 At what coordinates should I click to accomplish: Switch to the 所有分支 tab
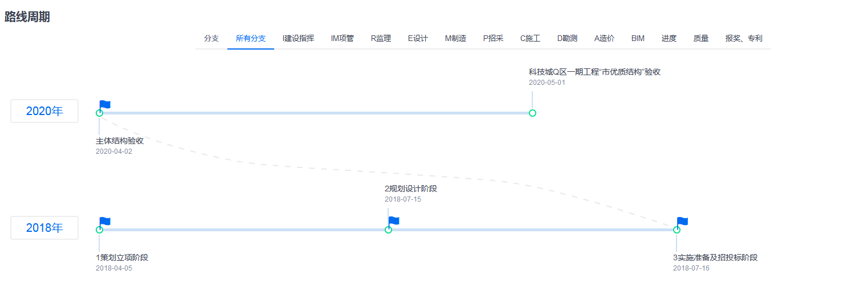pyautogui.click(x=251, y=38)
